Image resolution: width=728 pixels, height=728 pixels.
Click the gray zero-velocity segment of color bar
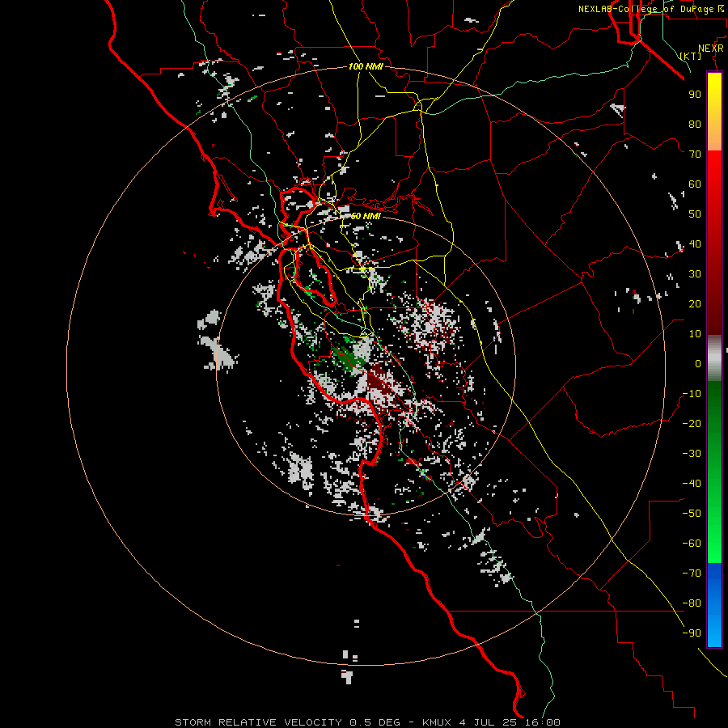[x=714, y=358]
